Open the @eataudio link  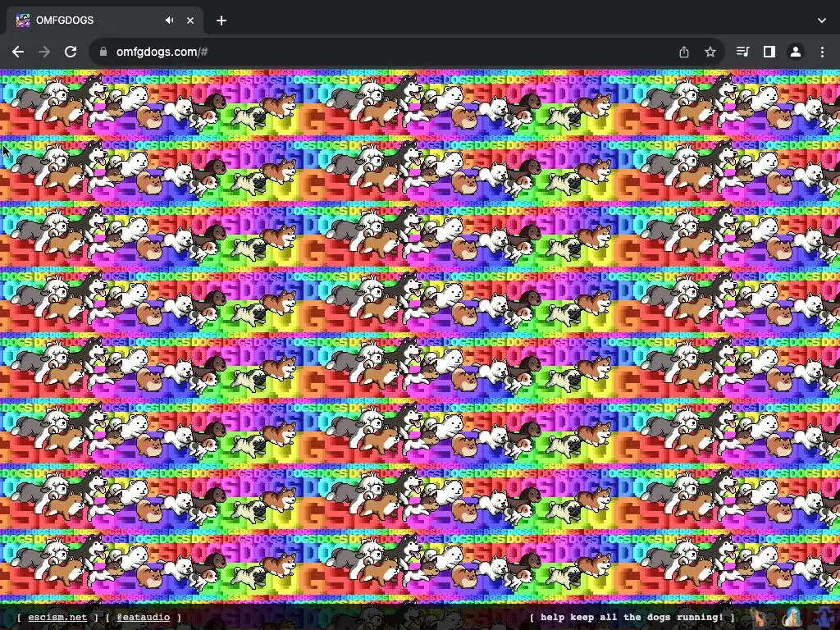(x=143, y=617)
